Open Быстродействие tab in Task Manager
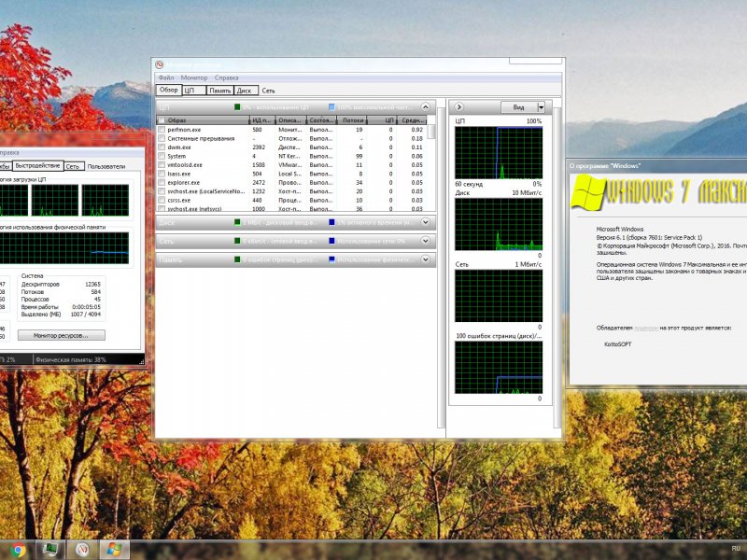 tap(37, 166)
